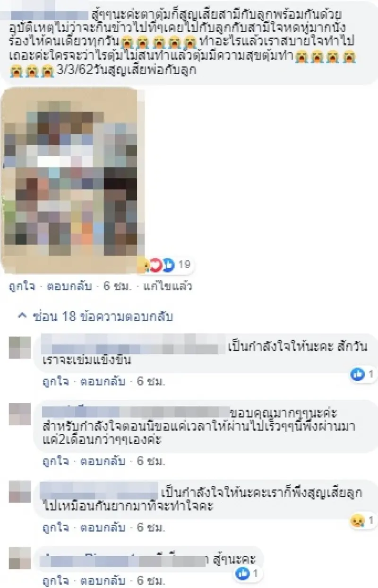Click ถูกใจ under the main comment
This screenshot has height=588, width=378.
[x=21, y=287]
